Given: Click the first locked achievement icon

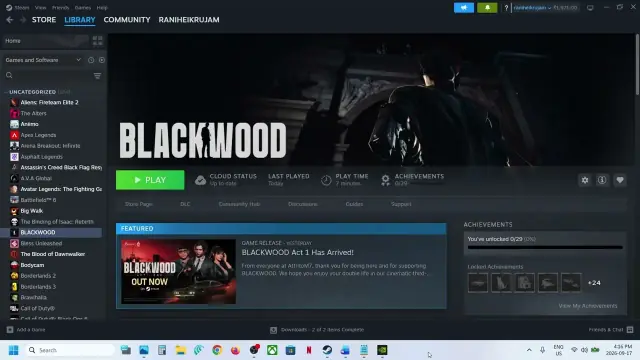Looking at the screenshot, I should [478, 282].
